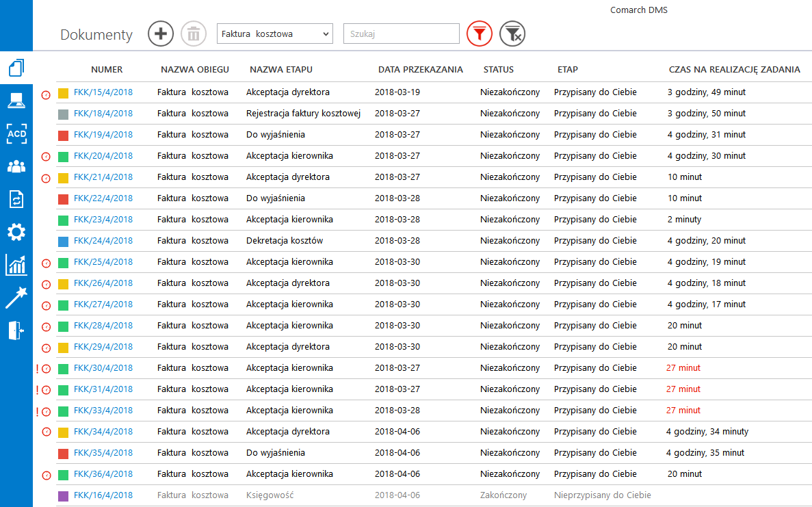The width and height of the screenshot is (812, 507).
Task: Open the documents icon in sidebar
Action: point(16,68)
